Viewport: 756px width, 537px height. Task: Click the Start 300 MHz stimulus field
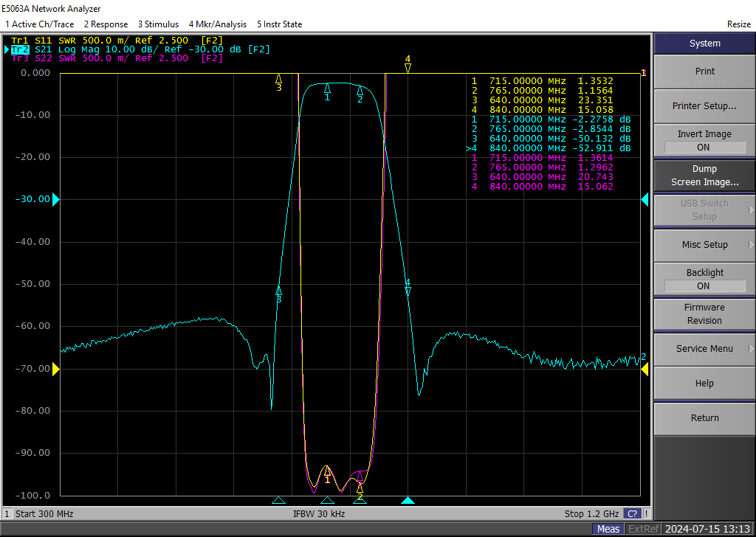click(44, 513)
